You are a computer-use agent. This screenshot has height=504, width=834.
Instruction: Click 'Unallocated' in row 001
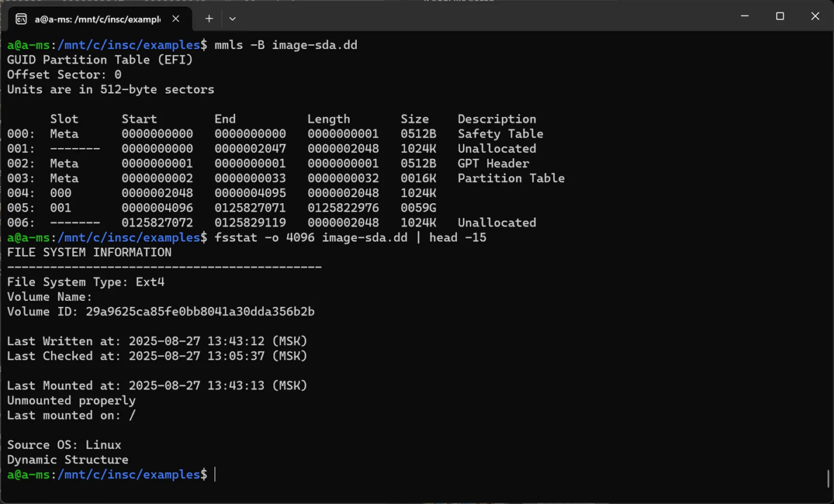coord(497,149)
